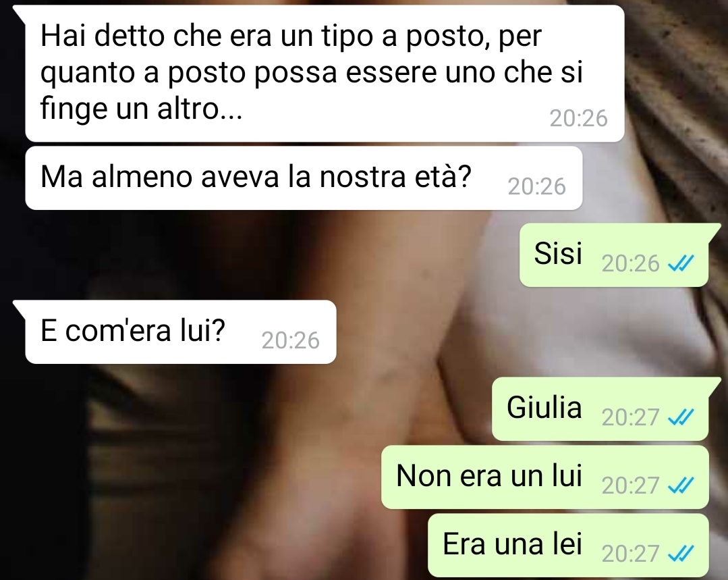Click the timestamp beside 'Ma almeno aveva la nostra età?'
Viewport: 728px width, 580px height.
tap(536, 186)
